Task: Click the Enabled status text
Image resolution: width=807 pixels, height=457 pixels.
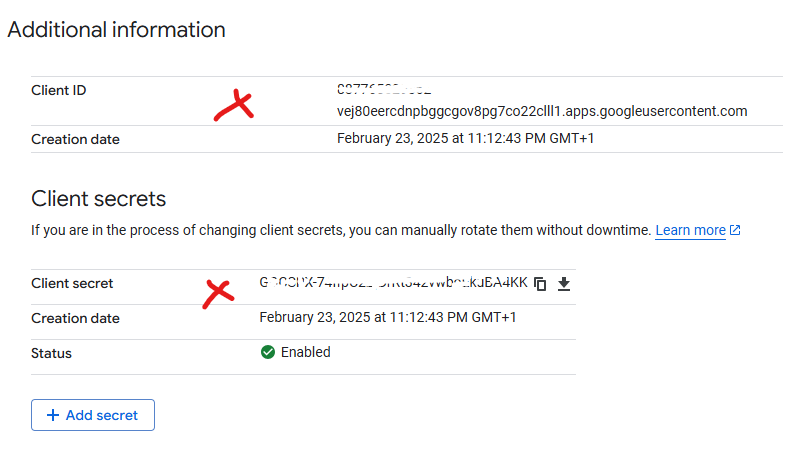Action: click(305, 352)
